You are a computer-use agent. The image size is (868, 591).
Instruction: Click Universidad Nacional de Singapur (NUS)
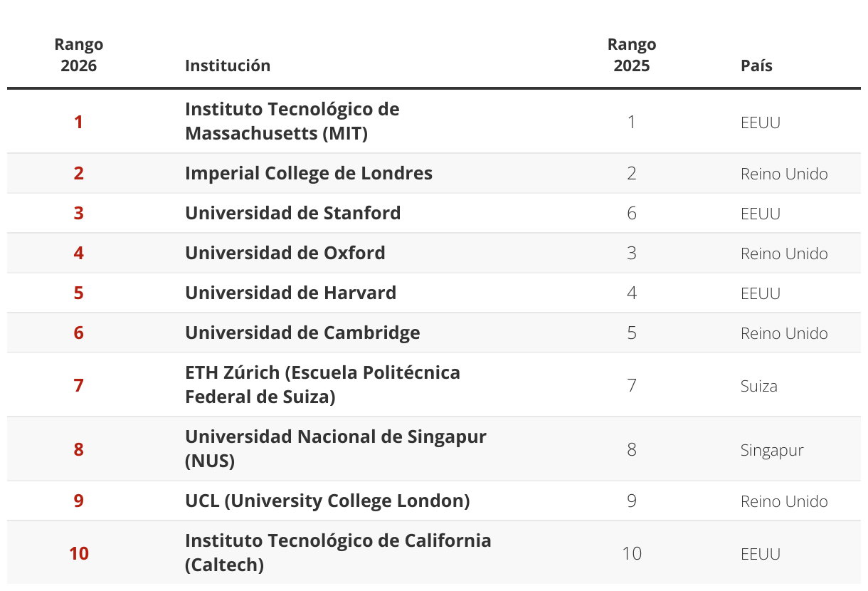point(335,449)
